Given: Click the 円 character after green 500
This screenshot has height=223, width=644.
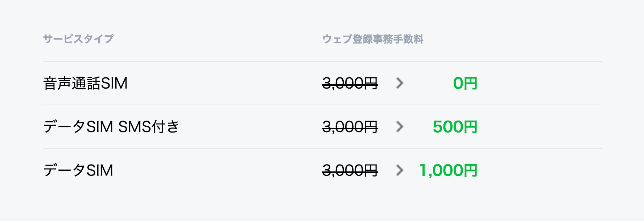Looking at the screenshot, I should point(471,127).
